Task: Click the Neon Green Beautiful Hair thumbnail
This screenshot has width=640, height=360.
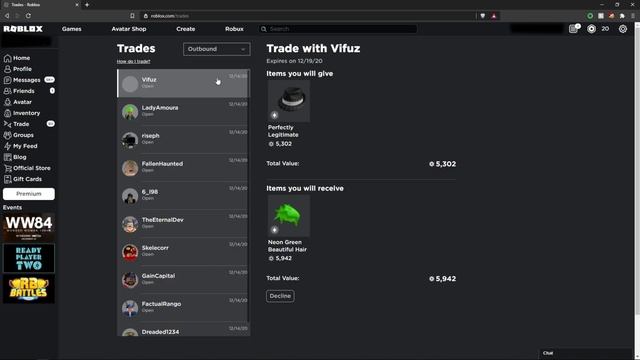Action: tap(289, 216)
